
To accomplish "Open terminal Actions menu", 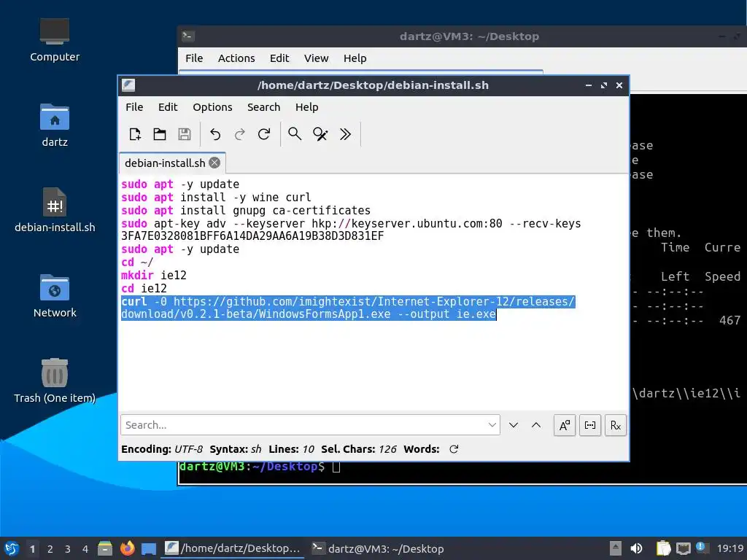I will tap(236, 58).
